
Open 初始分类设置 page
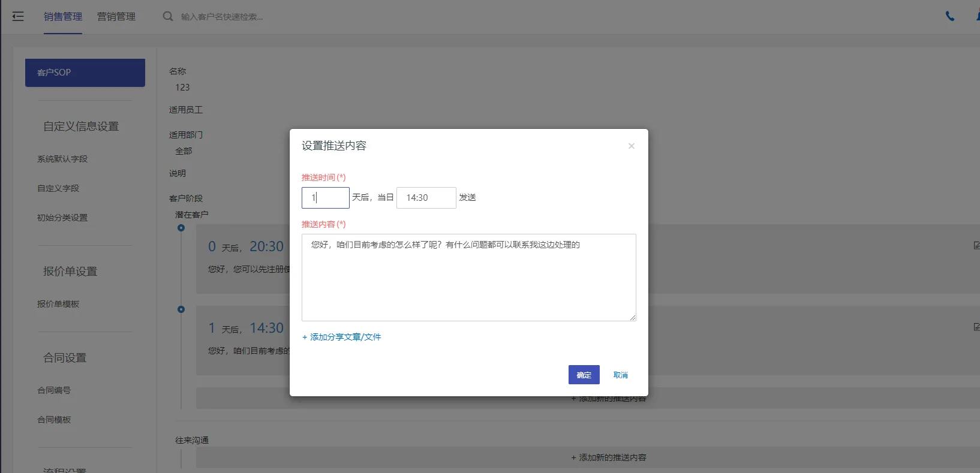62,218
